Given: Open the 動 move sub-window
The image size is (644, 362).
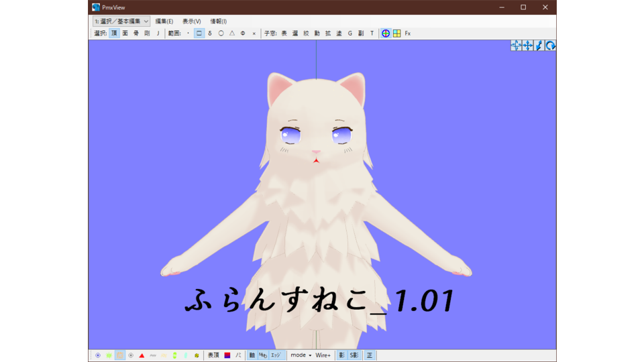Looking at the screenshot, I should (x=317, y=34).
